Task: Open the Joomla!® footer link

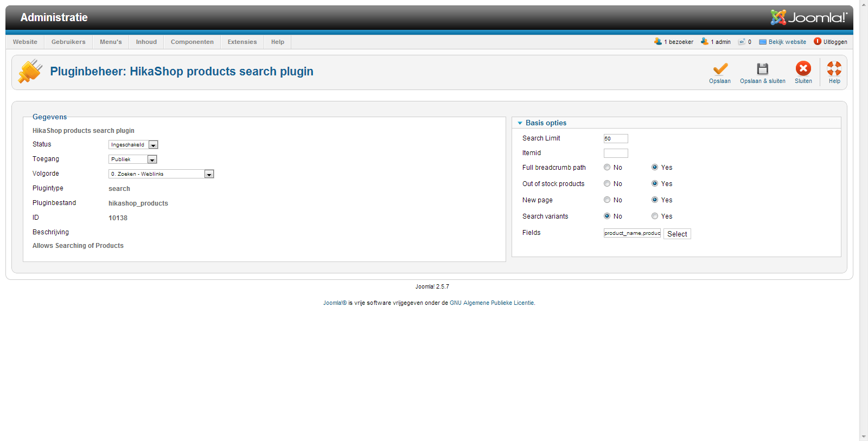Action: coord(335,303)
